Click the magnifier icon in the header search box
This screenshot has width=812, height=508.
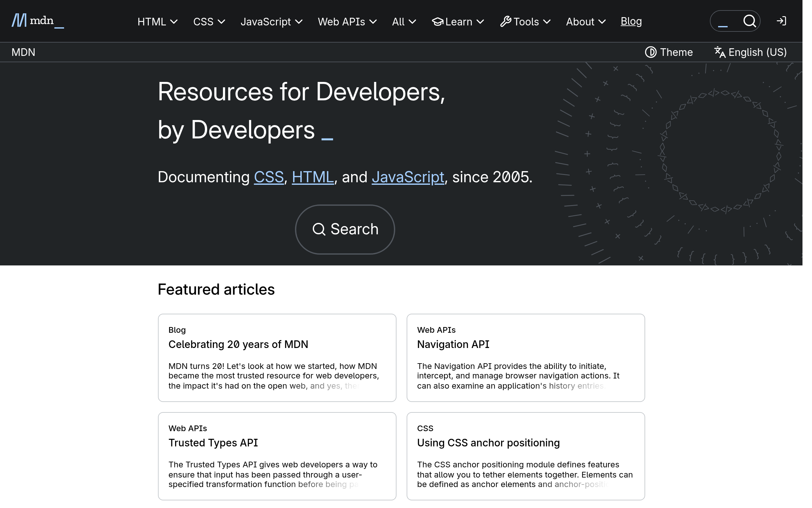coord(749,21)
